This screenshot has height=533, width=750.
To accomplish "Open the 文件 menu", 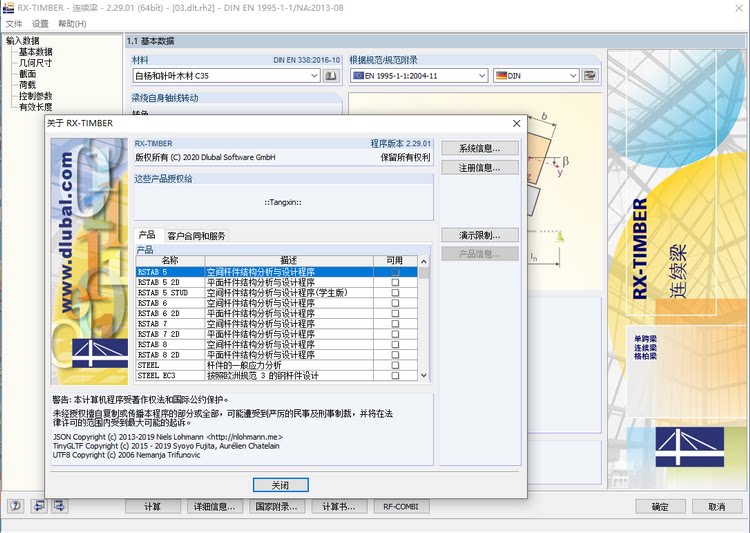I will pos(14,24).
